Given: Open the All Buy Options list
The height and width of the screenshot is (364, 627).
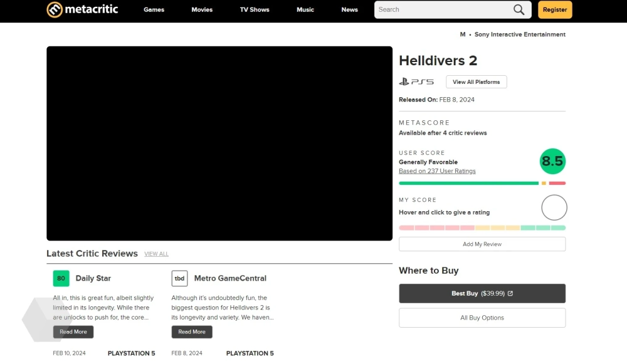Looking at the screenshot, I should coord(482,318).
